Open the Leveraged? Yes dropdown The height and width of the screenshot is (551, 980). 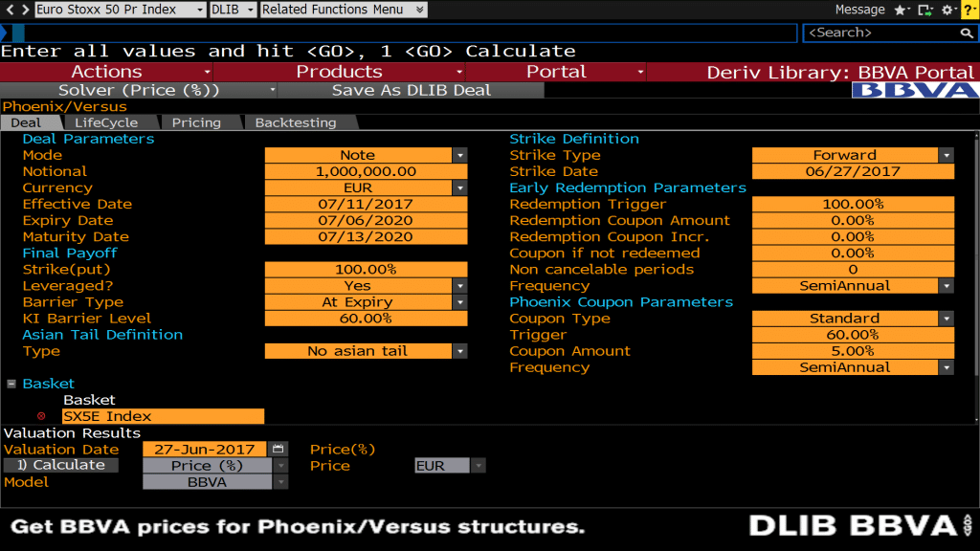tap(460, 286)
